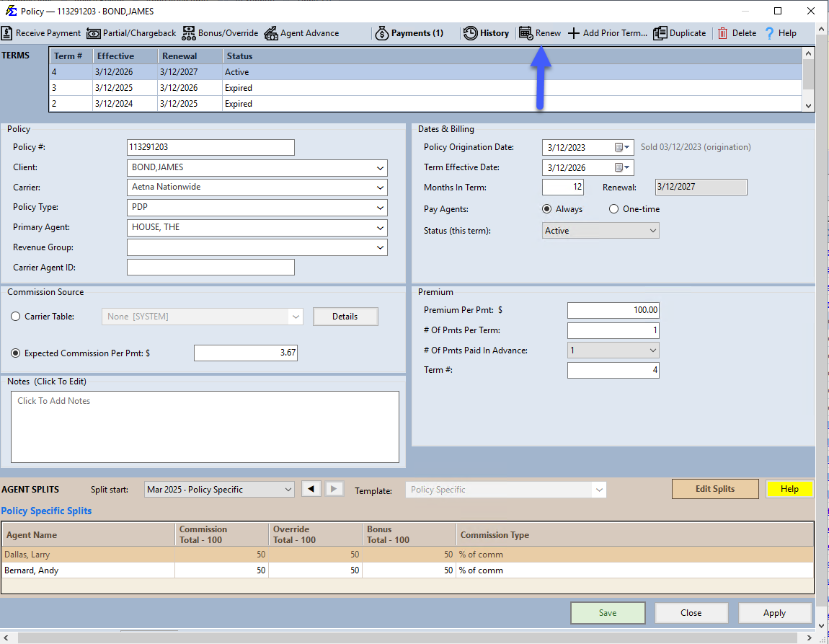Select Dallas, Larry agent split row

pyautogui.click(x=407, y=555)
